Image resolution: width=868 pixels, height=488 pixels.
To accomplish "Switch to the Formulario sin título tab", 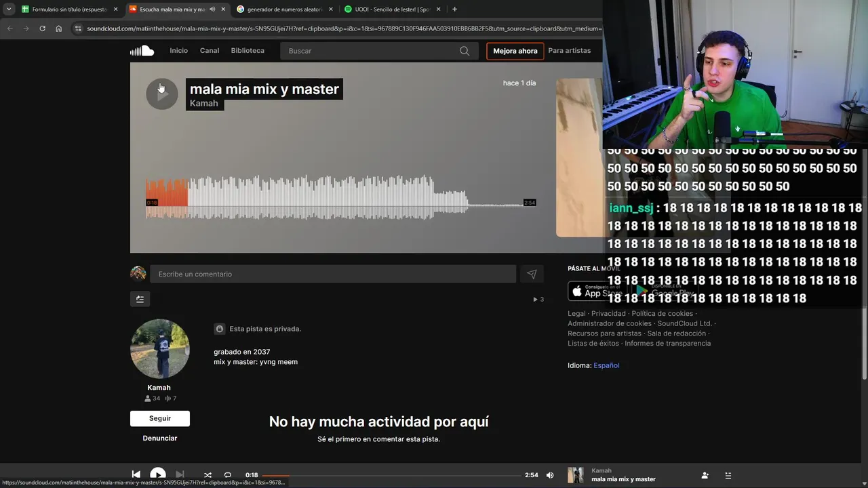I will point(69,9).
